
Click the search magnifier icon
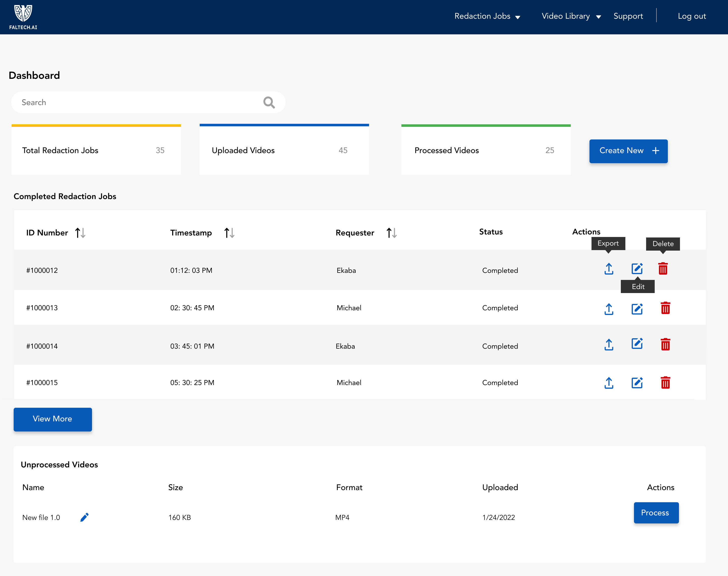269,103
